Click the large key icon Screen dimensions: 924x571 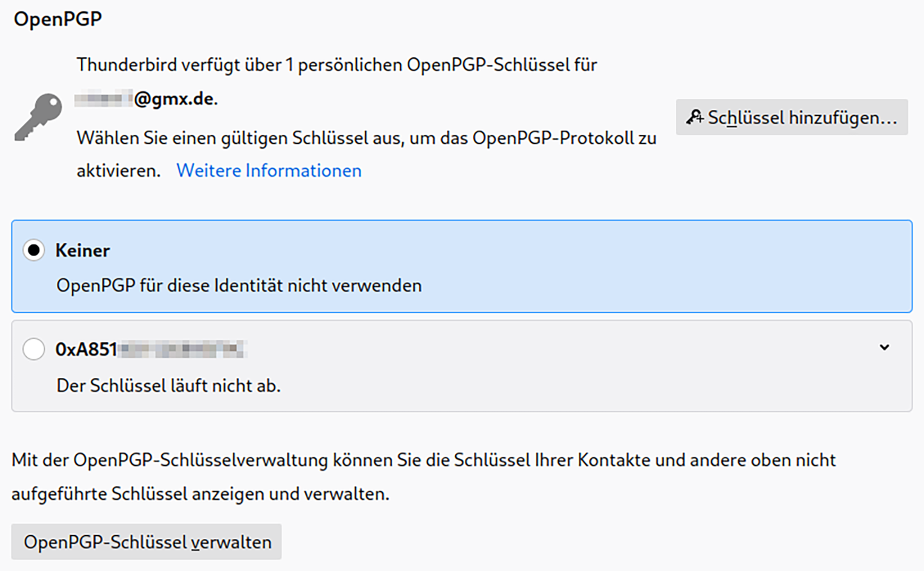click(x=38, y=117)
